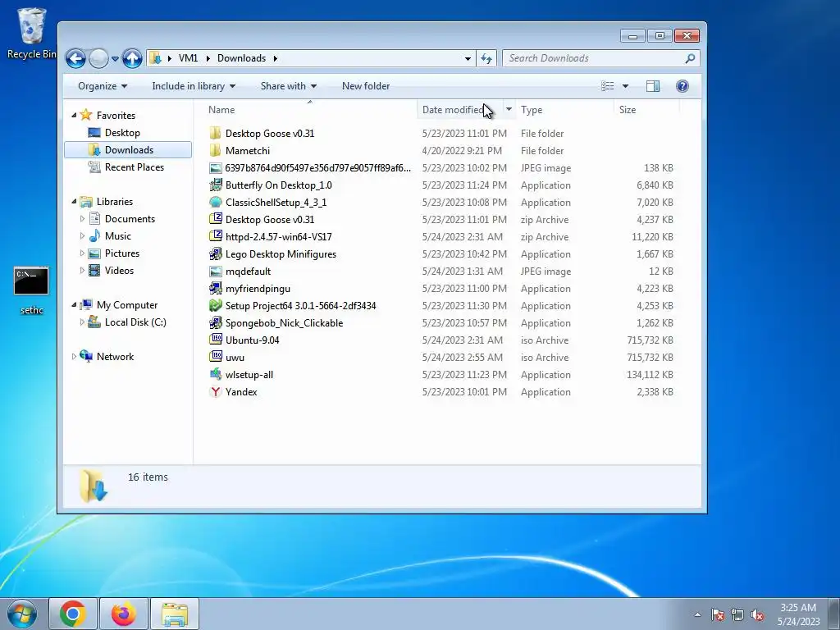The height and width of the screenshot is (630, 840).
Task: Show hidden tray icons arrow
Action: [697, 615]
